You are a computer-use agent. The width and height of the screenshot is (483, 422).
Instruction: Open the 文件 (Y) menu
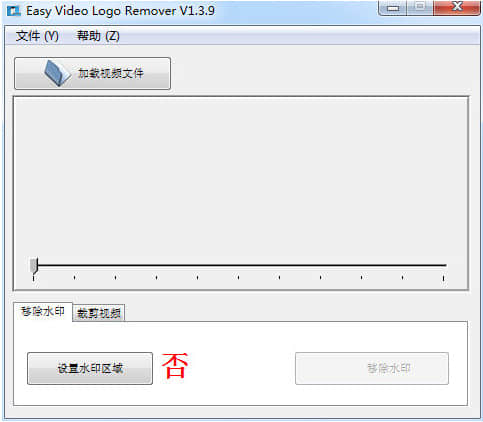[x=37, y=36]
